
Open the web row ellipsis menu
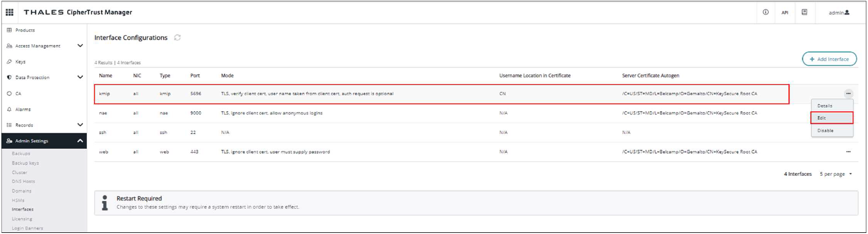[848, 152]
